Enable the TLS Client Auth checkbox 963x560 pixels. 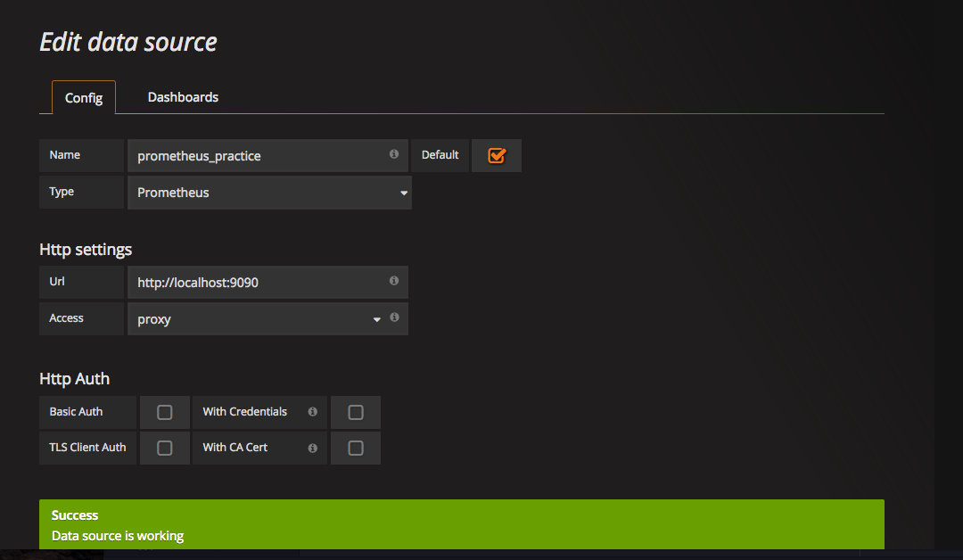point(164,448)
